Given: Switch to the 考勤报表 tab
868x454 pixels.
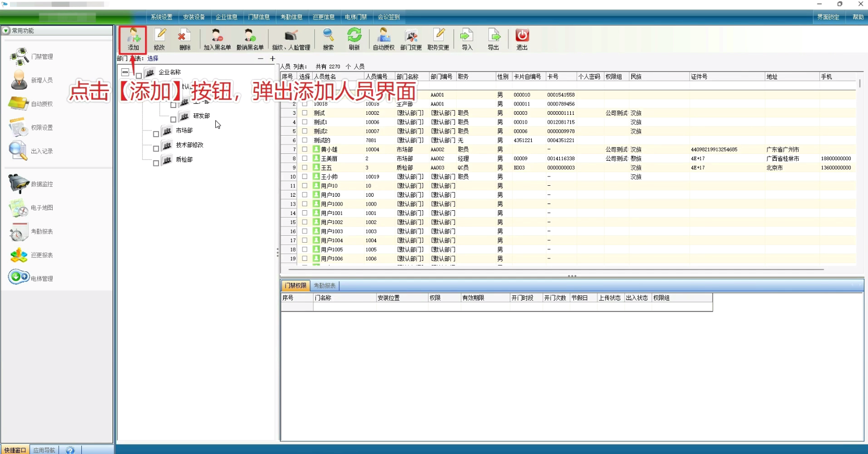Looking at the screenshot, I should coord(324,285).
